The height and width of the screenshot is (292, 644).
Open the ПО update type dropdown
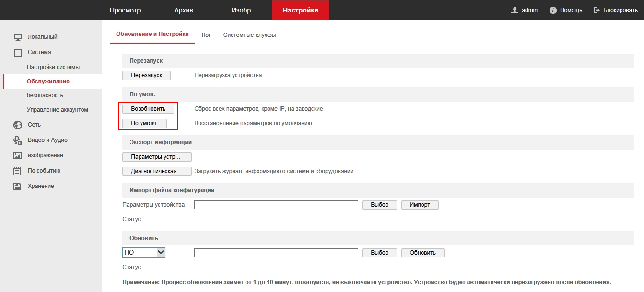click(144, 252)
